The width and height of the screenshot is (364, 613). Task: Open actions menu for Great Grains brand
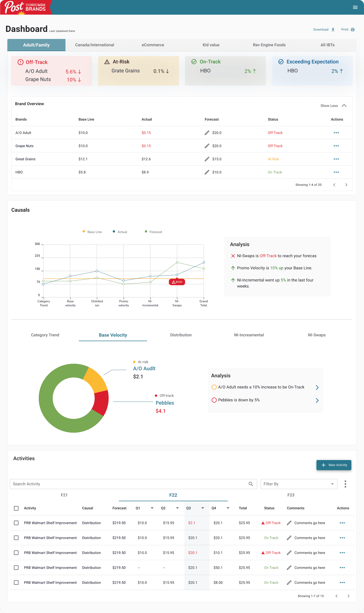pos(336,159)
